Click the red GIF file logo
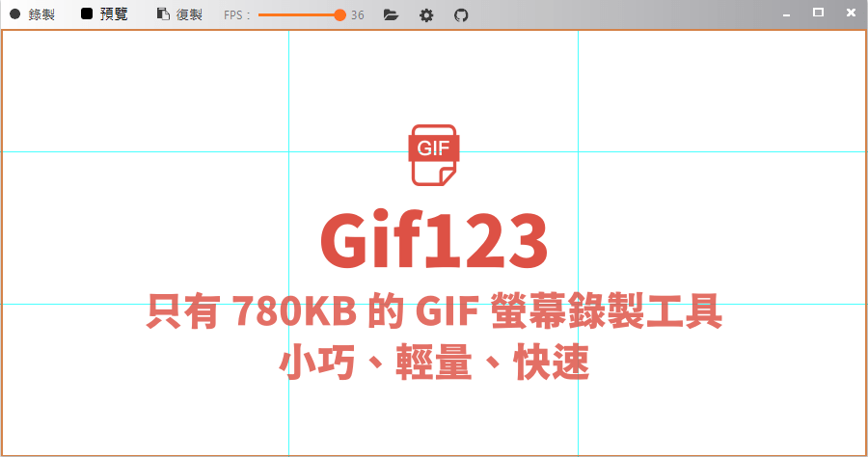Image resolution: width=868 pixels, height=457 pixels. (433, 155)
